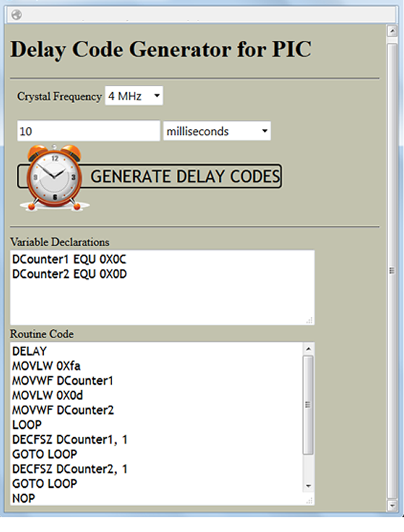The height and width of the screenshot is (532, 404).
Task: Click the 'MOVLW 0Xfa' code line
Action: pyautogui.click(x=46, y=366)
